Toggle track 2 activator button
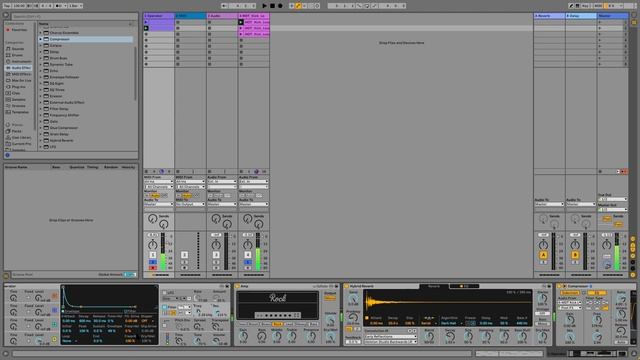Viewport: 640px width, 360px height. coord(184,255)
